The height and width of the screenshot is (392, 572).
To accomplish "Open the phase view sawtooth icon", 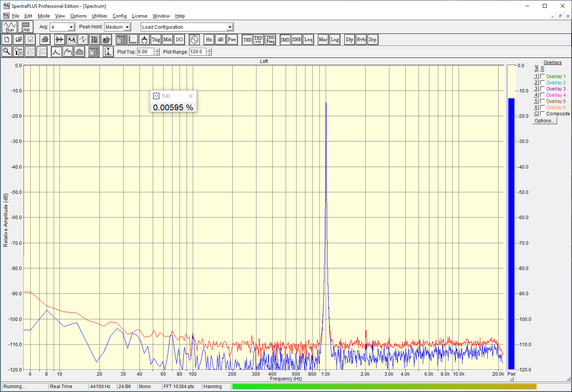I will (83, 40).
